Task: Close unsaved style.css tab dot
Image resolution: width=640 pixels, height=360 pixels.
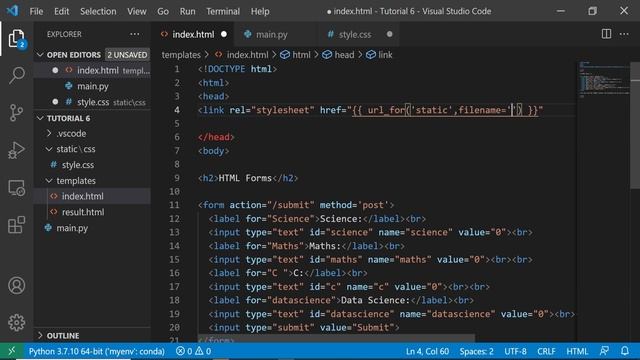Action: click(389, 34)
